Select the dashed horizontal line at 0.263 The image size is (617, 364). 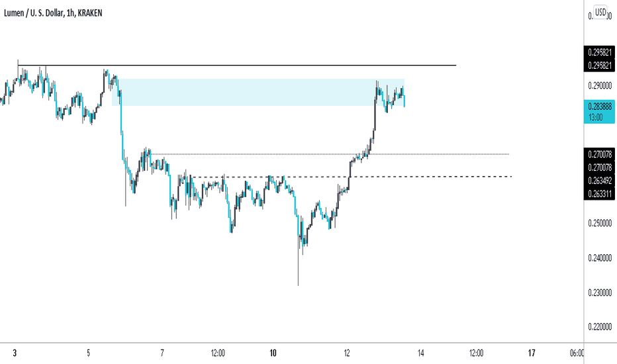352,177
